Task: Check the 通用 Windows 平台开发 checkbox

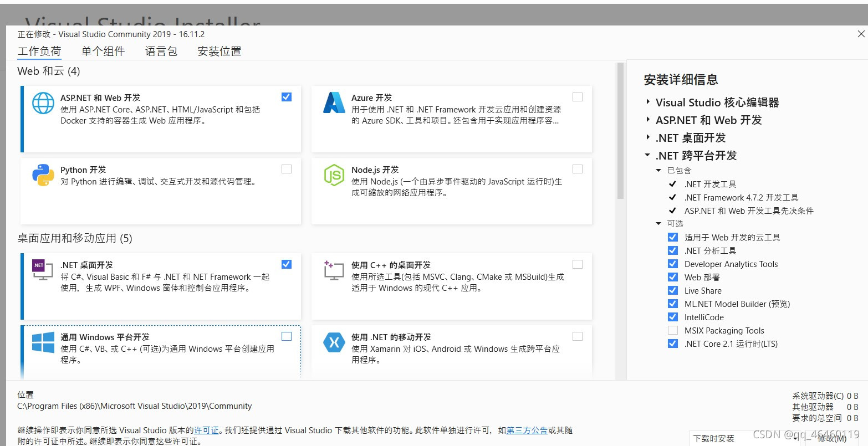Action: [x=287, y=336]
